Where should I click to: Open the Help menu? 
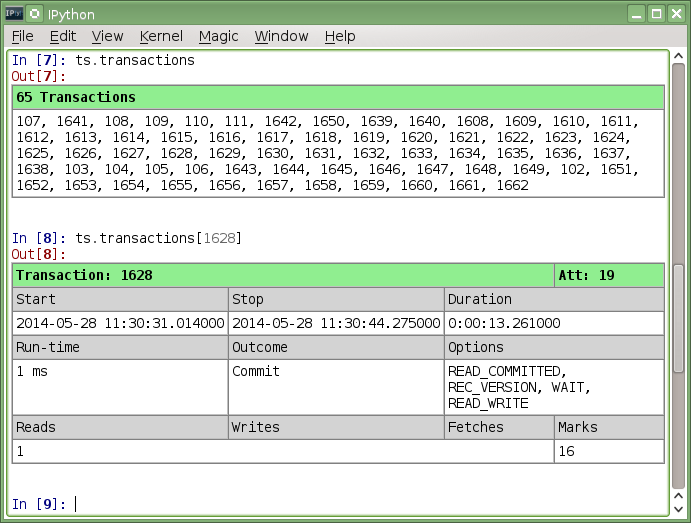(340, 36)
